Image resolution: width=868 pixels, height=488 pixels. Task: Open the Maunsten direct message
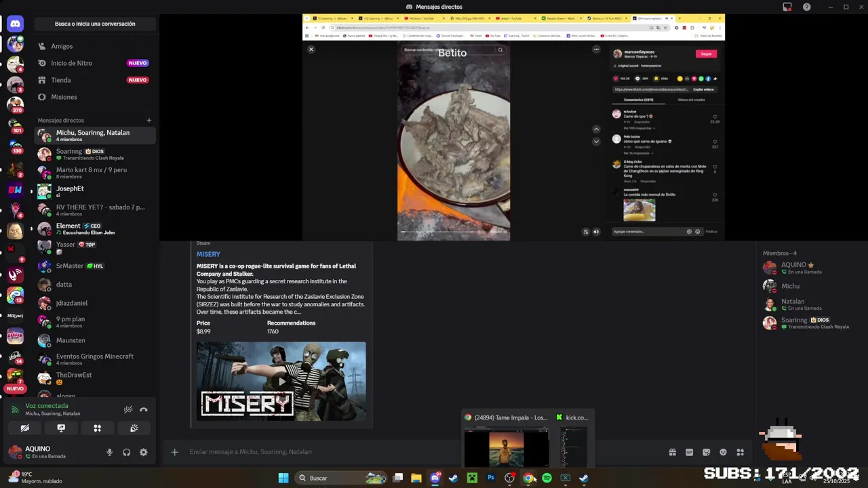pyautogui.click(x=95, y=340)
